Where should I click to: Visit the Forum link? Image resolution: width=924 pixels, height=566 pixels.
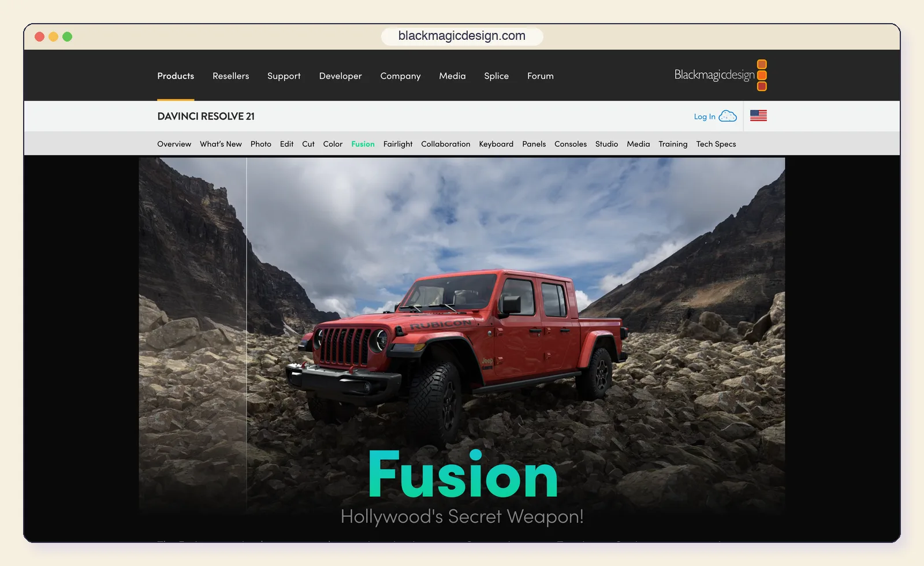540,76
